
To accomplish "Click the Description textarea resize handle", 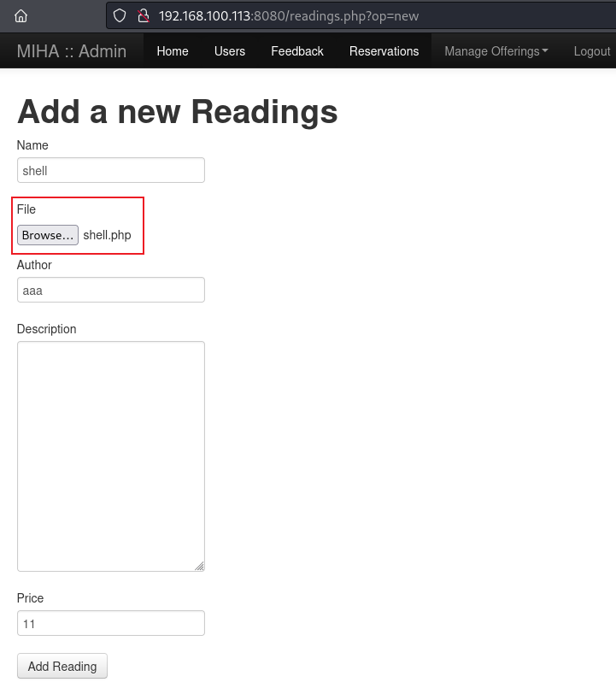I will 200,566.
